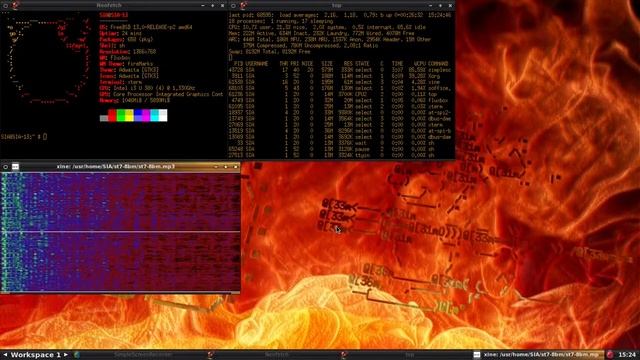Click the xine window's white app icon
The height and width of the screenshot is (360, 640).
click(x=15, y=167)
